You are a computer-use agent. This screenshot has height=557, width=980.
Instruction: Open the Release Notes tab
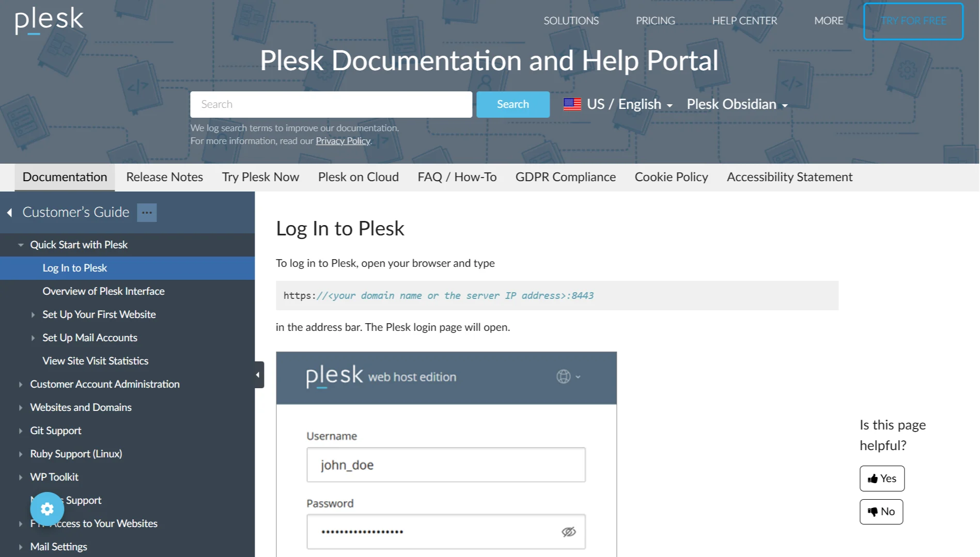(x=164, y=177)
